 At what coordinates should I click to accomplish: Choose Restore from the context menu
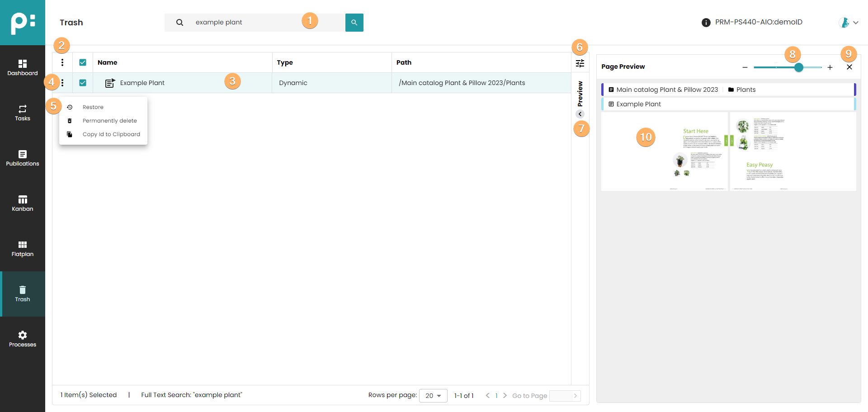pos(93,107)
